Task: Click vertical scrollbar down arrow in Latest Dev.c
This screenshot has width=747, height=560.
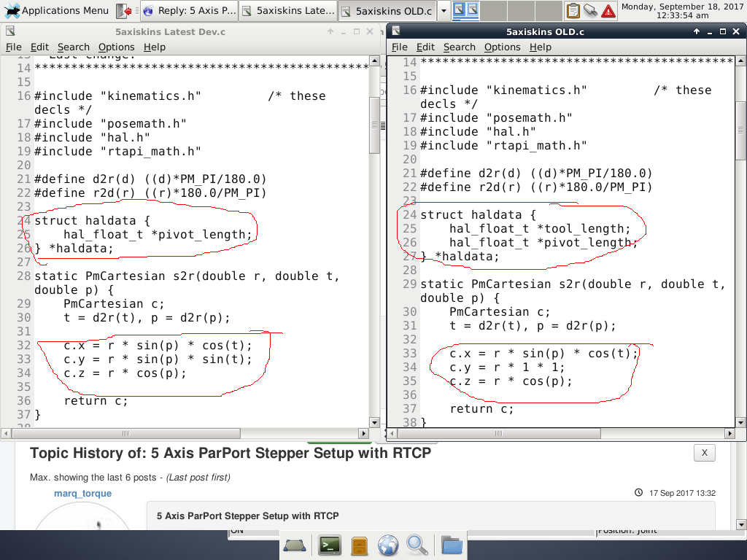Action: pos(374,423)
